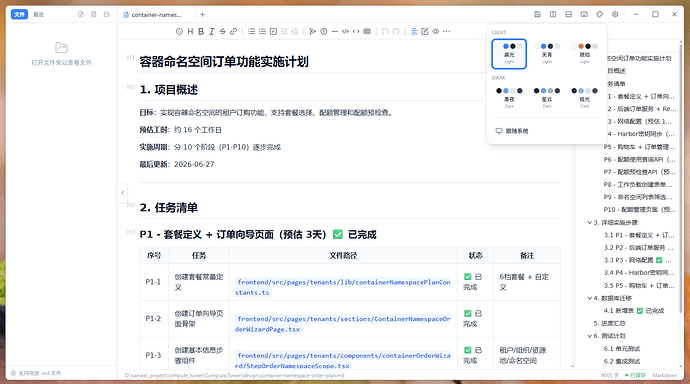Click the date text 2026-06-27
The image size is (690, 384).
pyautogui.click(x=194, y=164)
